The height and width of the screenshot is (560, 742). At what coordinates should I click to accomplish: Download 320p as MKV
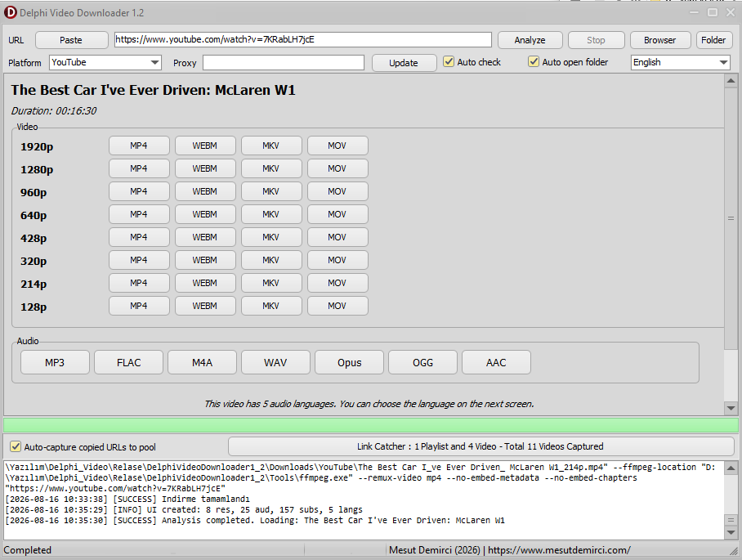(x=271, y=260)
